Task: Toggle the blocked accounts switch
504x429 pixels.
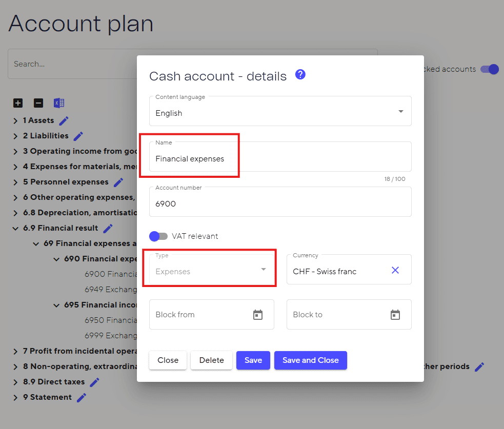Action: pos(490,69)
